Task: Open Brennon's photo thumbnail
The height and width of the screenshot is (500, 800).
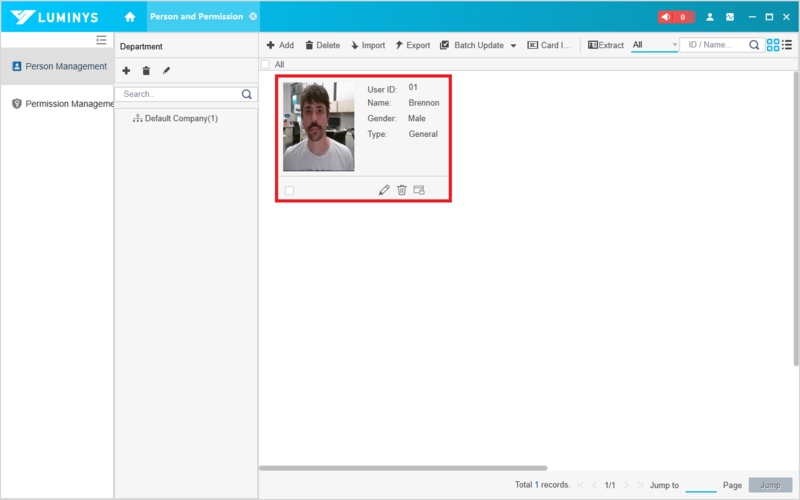Action: tap(319, 127)
